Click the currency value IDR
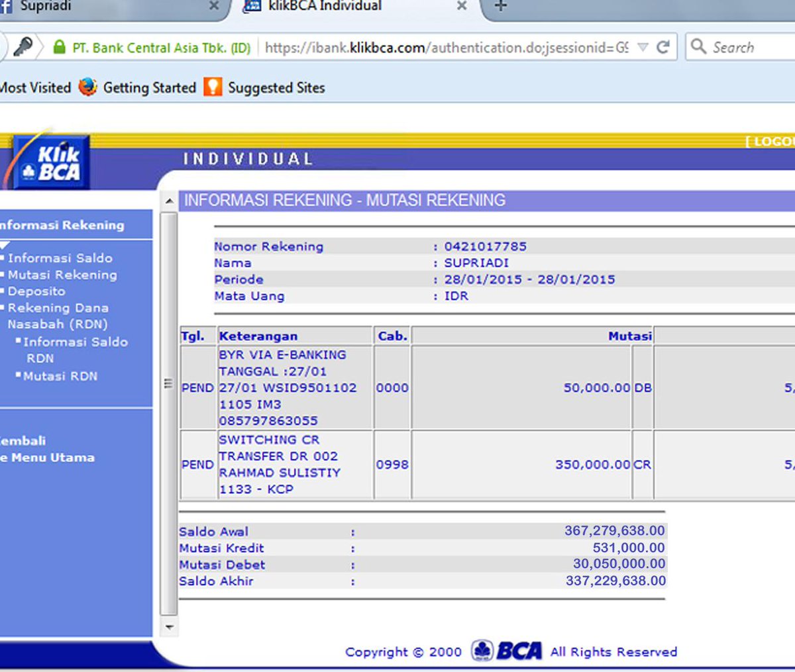Screen dimensions: 795x672 tap(456, 296)
